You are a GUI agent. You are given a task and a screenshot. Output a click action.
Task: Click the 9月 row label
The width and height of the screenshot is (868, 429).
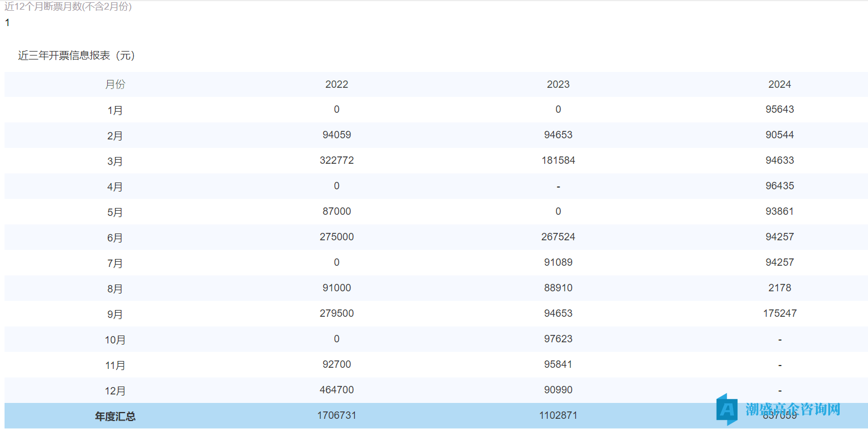tap(115, 314)
